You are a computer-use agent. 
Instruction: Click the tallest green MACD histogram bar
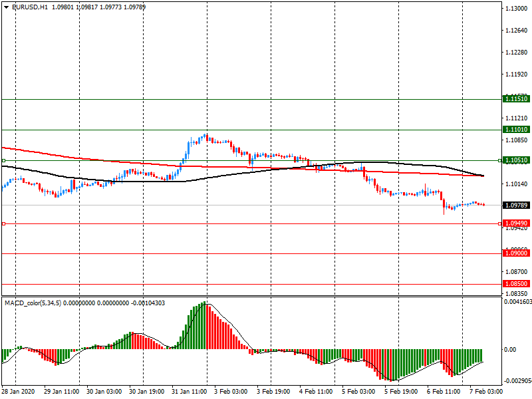click(x=206, y=326)
